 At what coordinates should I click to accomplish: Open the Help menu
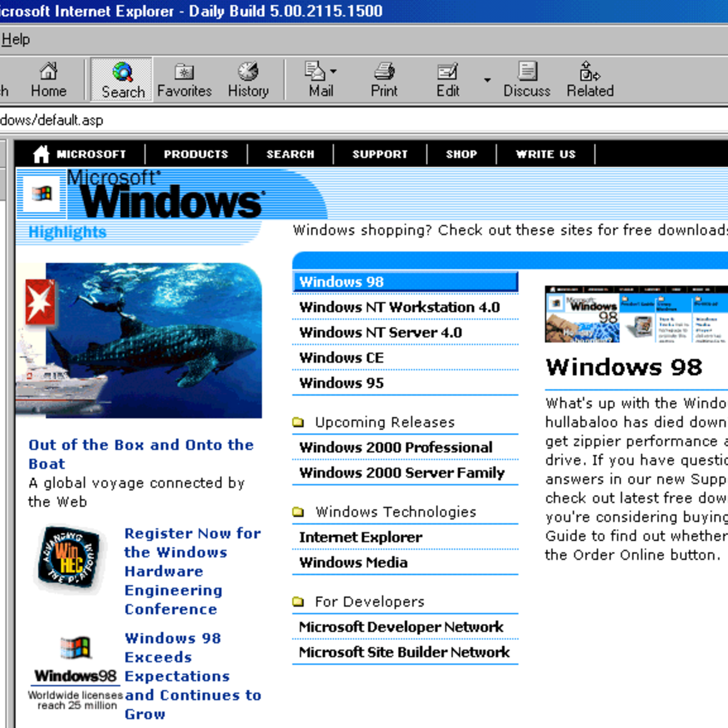point(15,39)
